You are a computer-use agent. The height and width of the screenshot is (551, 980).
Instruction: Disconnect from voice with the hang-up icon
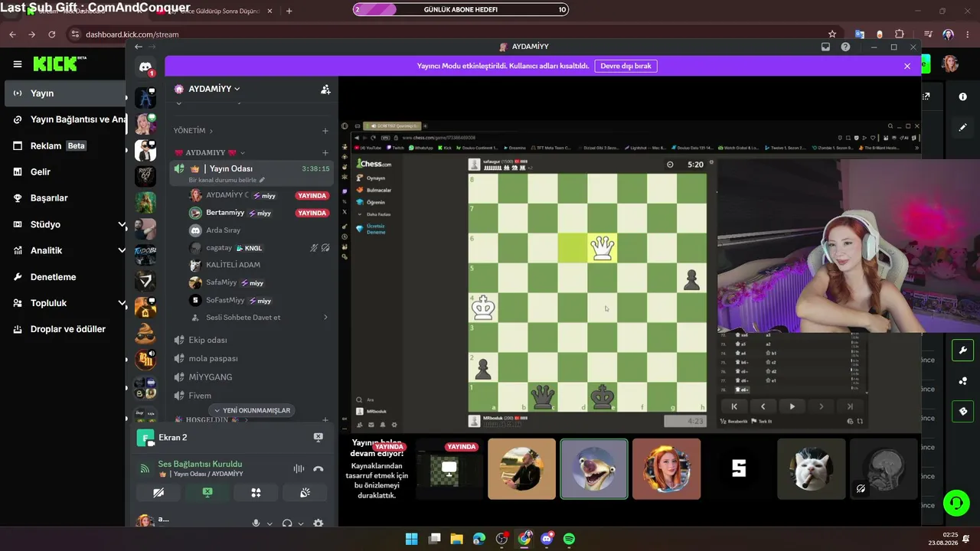click(x=318, y=469)
